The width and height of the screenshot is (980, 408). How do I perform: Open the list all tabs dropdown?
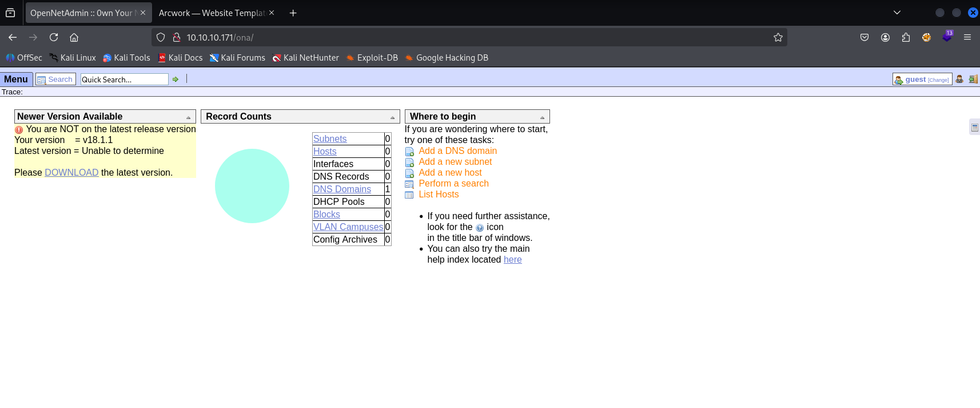[x=897, y=13]
